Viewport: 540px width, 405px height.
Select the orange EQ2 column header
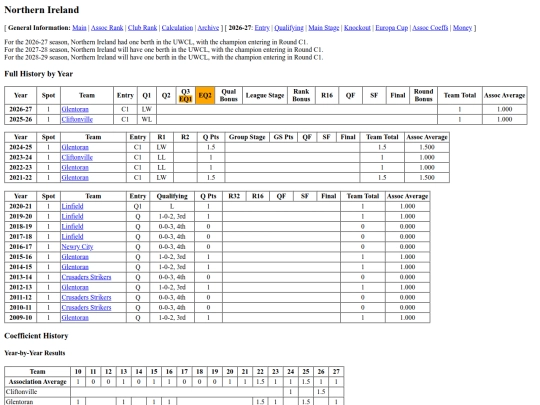(x=205, y=95)
